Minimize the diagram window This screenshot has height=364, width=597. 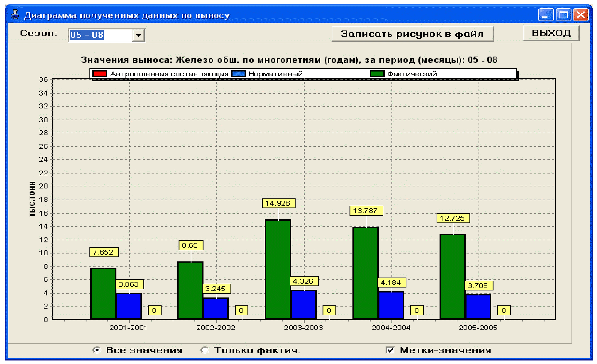click(546, 15)
